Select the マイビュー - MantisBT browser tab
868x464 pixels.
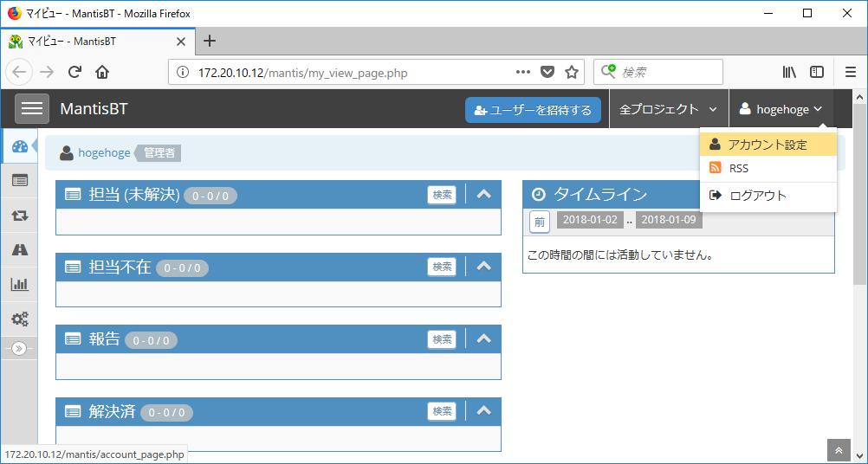coord(98,42)
